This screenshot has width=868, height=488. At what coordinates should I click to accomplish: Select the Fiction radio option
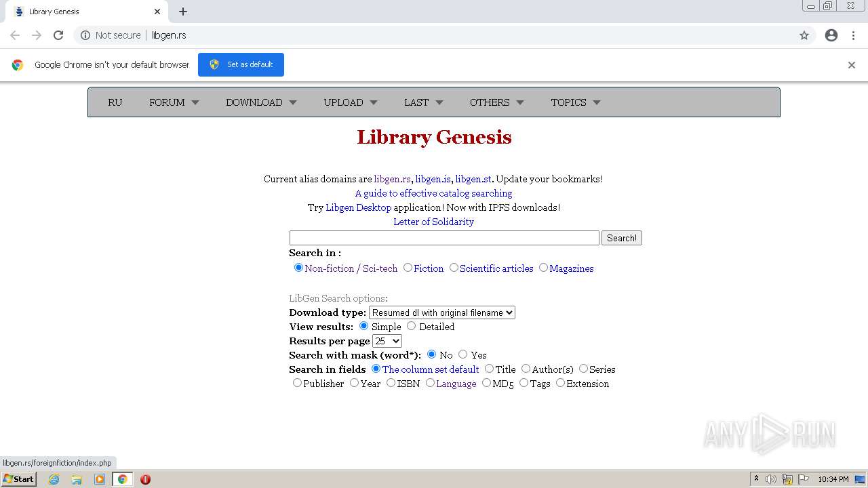(408, 268)
